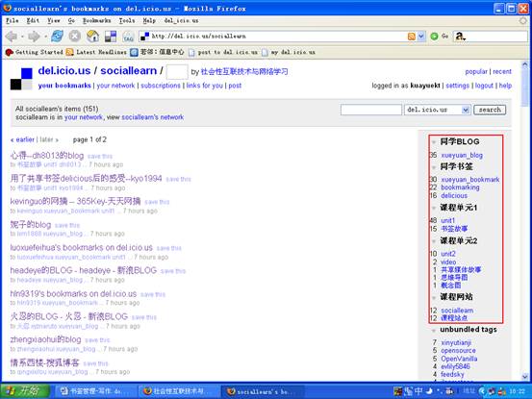This screenshot has width=532, height=399.
Task: Collapse the 课程单元2 bundle
Action: [434, 241]
